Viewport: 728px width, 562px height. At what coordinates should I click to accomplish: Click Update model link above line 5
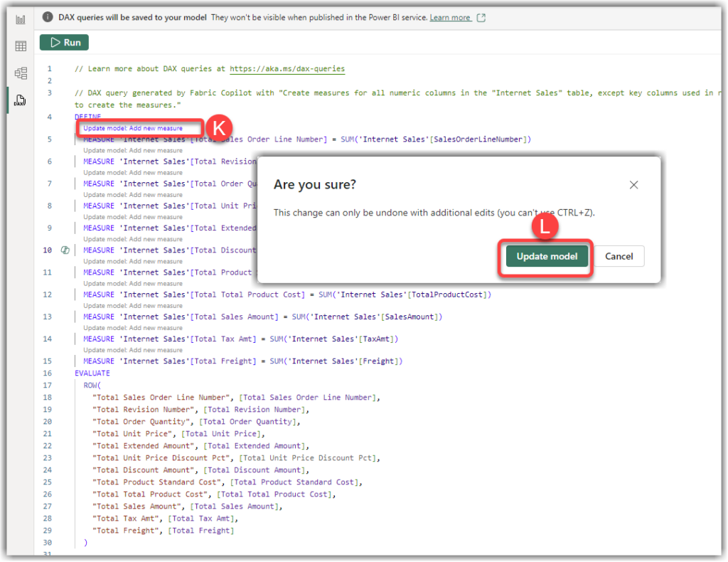133,128
